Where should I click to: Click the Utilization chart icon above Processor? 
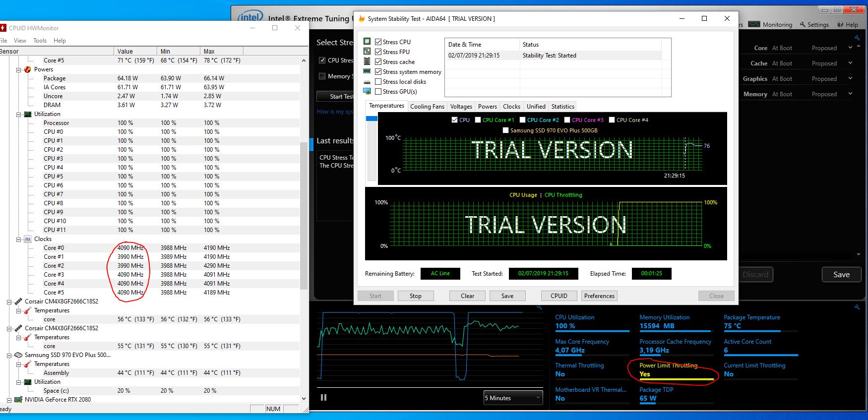[28, 114]
